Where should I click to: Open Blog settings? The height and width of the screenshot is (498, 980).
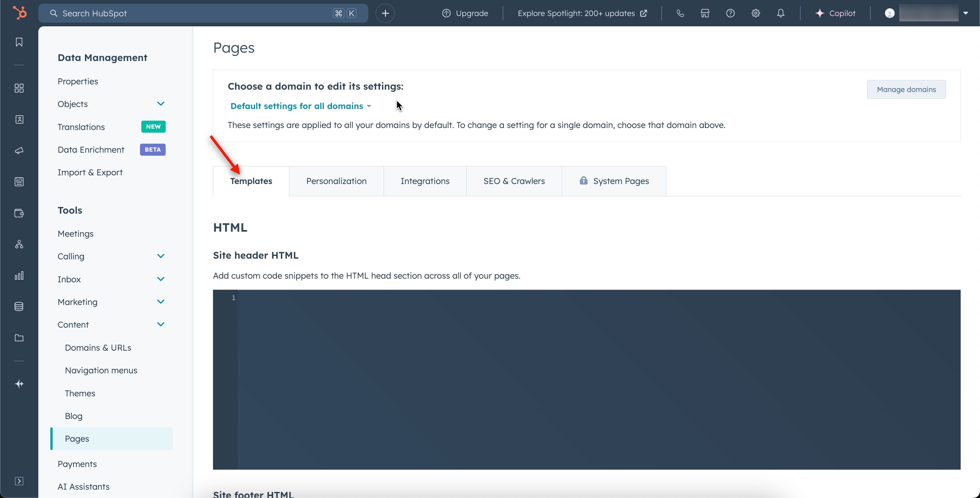pos(73,416)
